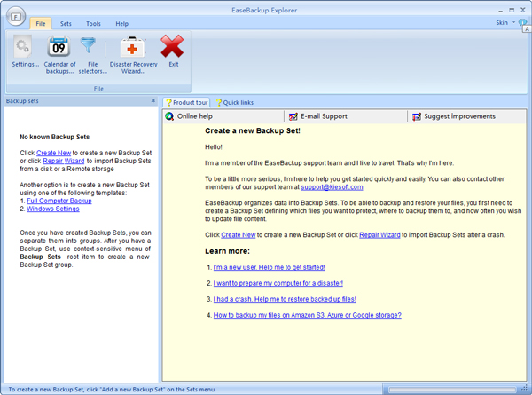The image size is (532, 395).
Task: Open the round application menu button
Action: (16, 16)
